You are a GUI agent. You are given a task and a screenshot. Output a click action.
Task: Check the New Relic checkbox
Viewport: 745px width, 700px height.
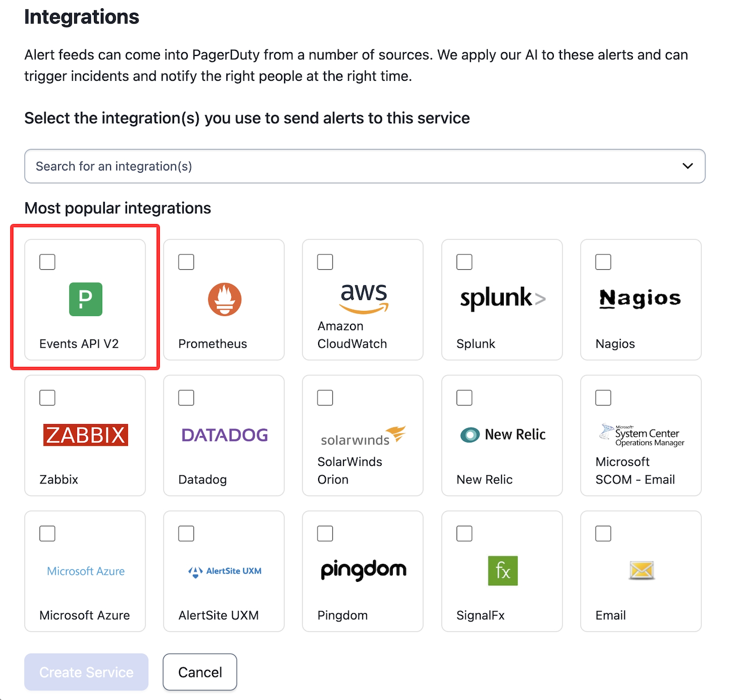tap(464, 398)
